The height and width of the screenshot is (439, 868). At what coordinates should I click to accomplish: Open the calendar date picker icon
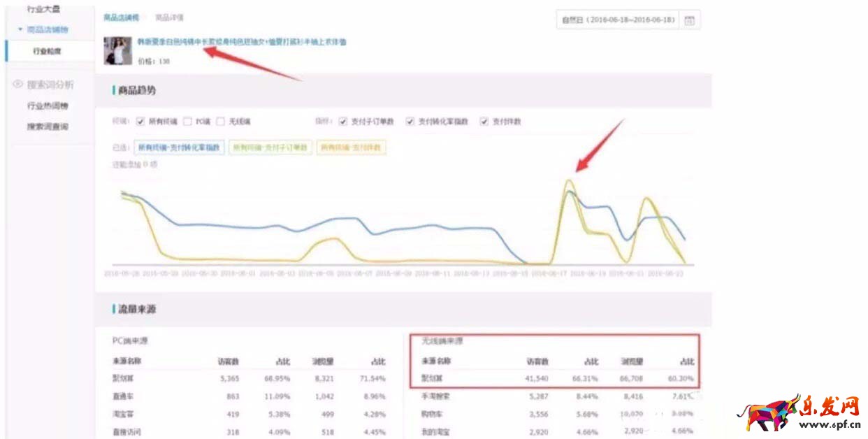(x=689, y=20)
